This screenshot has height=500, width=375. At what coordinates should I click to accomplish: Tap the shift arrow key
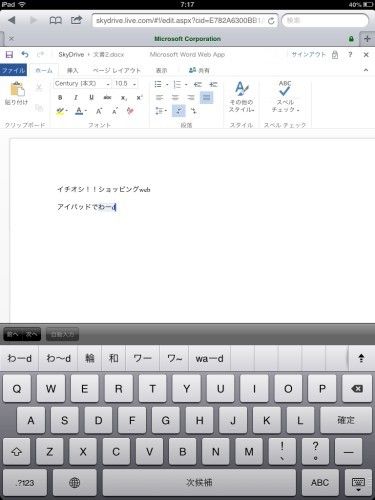pos(16,452)
